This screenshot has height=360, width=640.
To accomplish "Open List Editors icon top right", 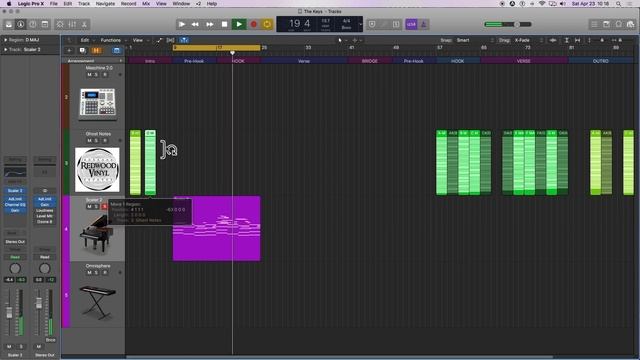I will tap(594, 24).
